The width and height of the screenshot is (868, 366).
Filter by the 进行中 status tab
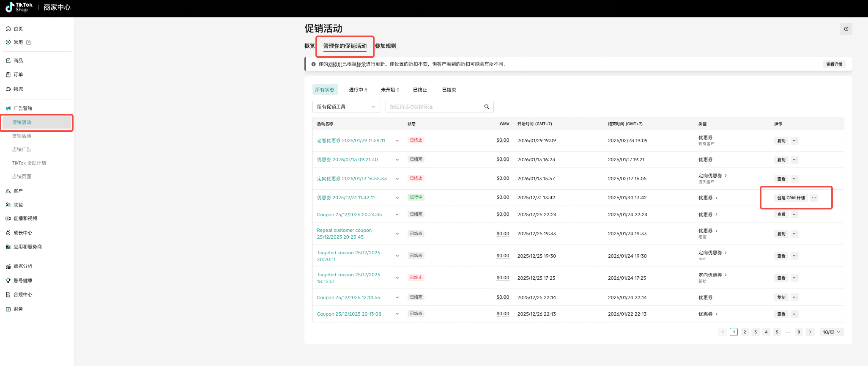(x=358, y=90)
